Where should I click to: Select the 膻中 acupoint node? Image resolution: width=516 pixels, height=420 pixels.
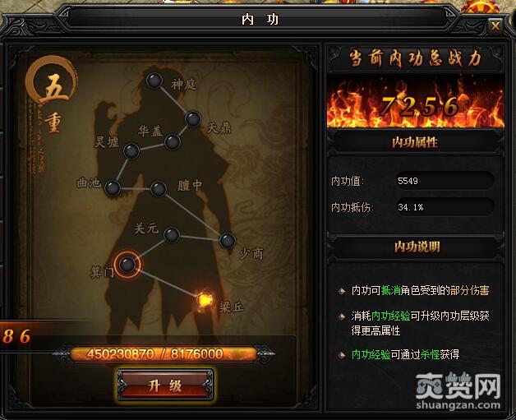point(159,189)
